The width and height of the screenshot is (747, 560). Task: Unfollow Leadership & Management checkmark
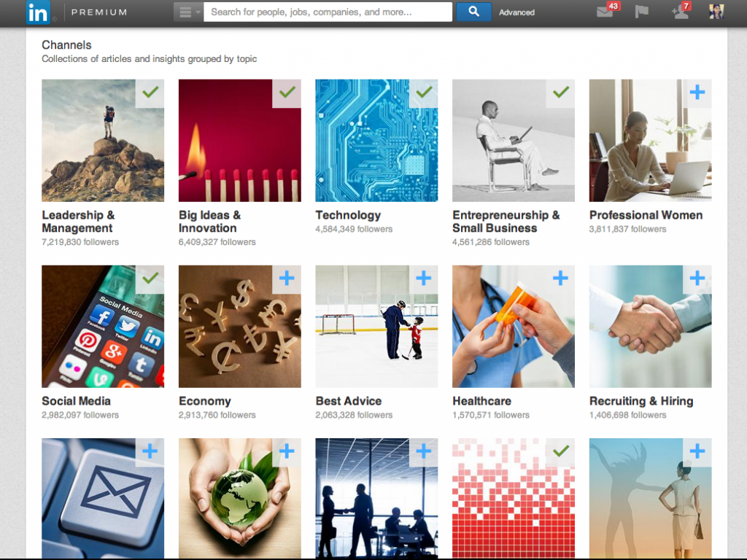pos(150,93)
